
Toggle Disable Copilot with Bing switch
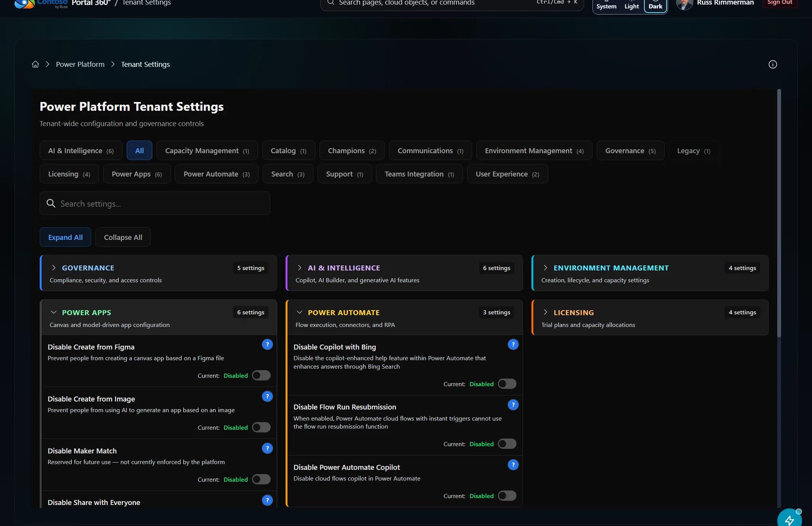click(507, 384)
